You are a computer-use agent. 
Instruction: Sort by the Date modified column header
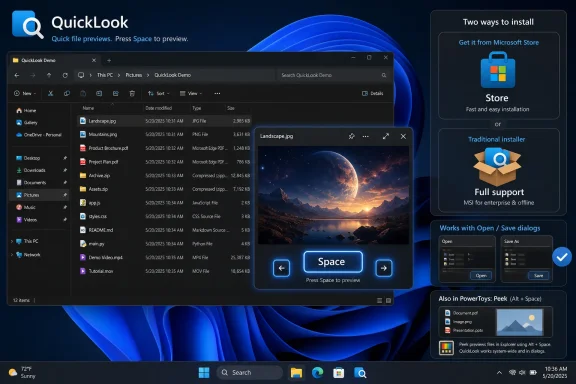158,108
